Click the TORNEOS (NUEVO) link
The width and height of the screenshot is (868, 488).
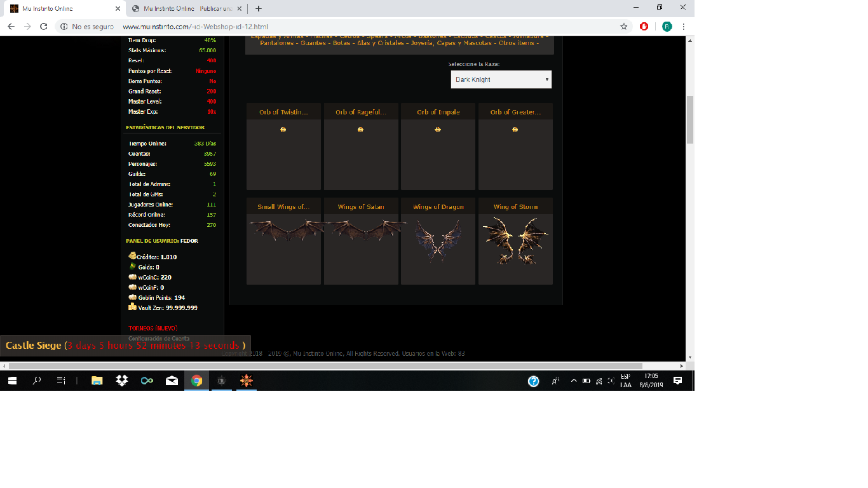153,329
